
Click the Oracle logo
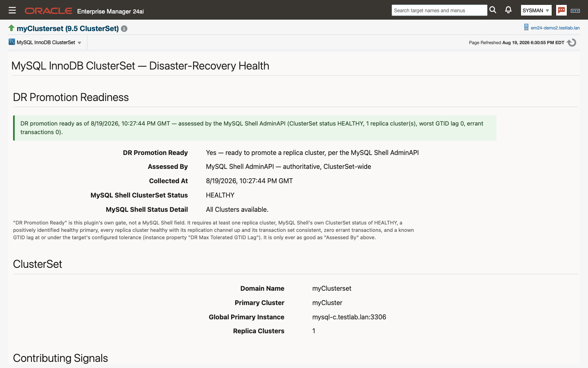(x=49, y=11)
